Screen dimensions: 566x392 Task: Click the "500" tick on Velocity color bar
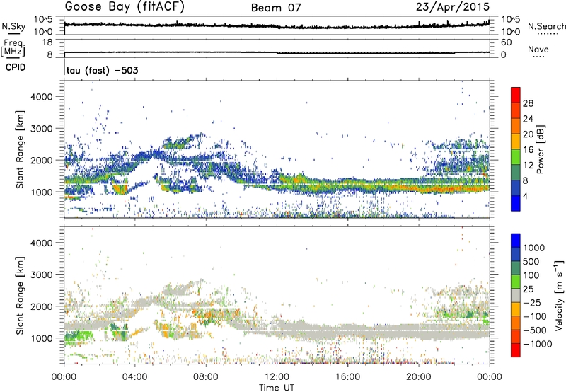coord(531,261)
